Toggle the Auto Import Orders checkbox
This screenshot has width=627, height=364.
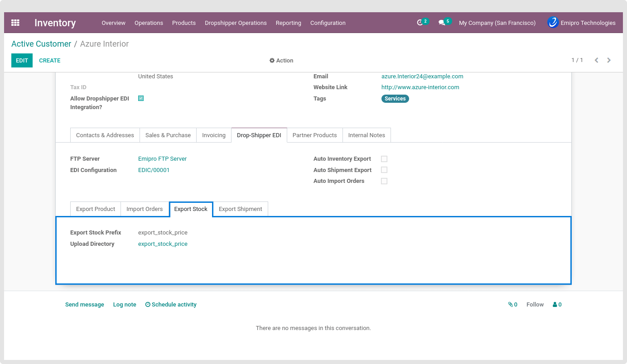[x=384, y=181]
